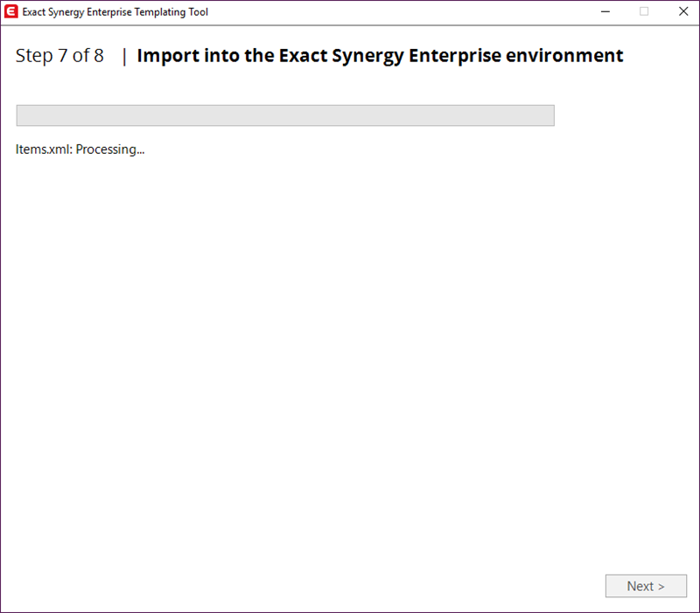Click the word 'Enterprise' in the title bar
Viewport: 700px width, 613px height.
[x=108, y=12]
